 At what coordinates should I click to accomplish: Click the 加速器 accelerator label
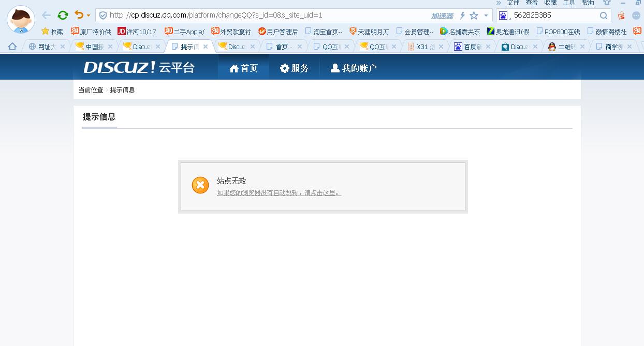coord(443,16)
